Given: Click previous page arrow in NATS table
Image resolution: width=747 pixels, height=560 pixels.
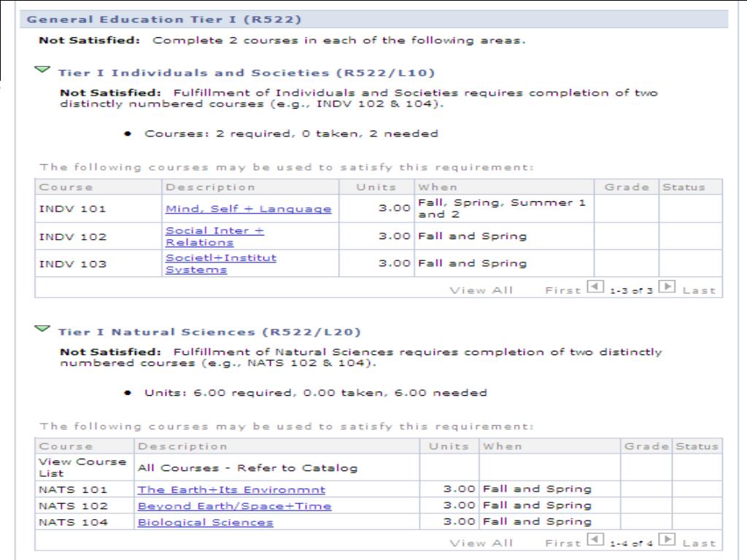Looking at the screenshot, I should pyautogui.click(x=595, y=540).
